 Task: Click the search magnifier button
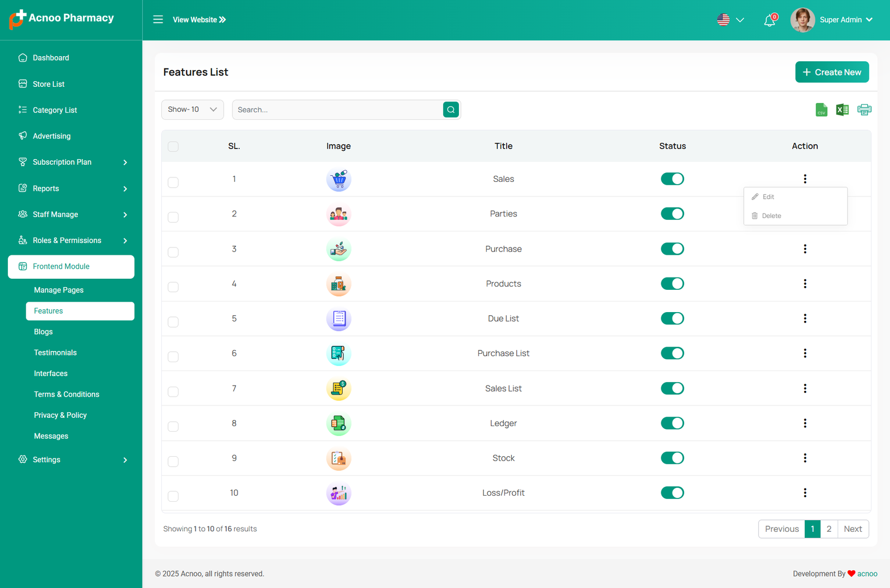[x=451, y=110]
